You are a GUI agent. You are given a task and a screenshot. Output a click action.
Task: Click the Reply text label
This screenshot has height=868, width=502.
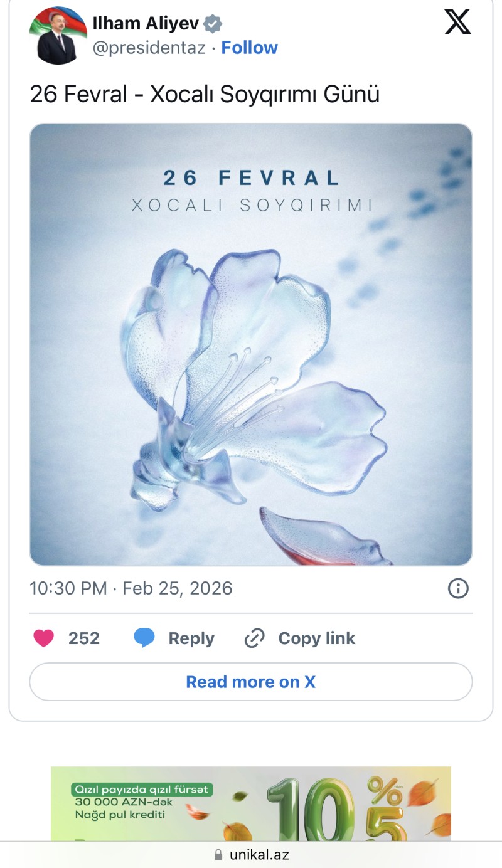coord(191,638)
